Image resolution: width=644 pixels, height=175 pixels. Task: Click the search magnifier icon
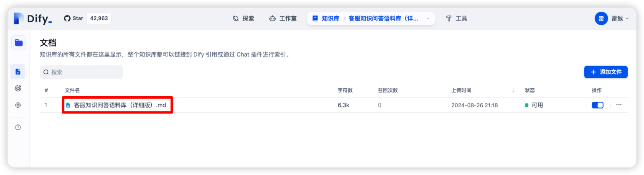46,72
